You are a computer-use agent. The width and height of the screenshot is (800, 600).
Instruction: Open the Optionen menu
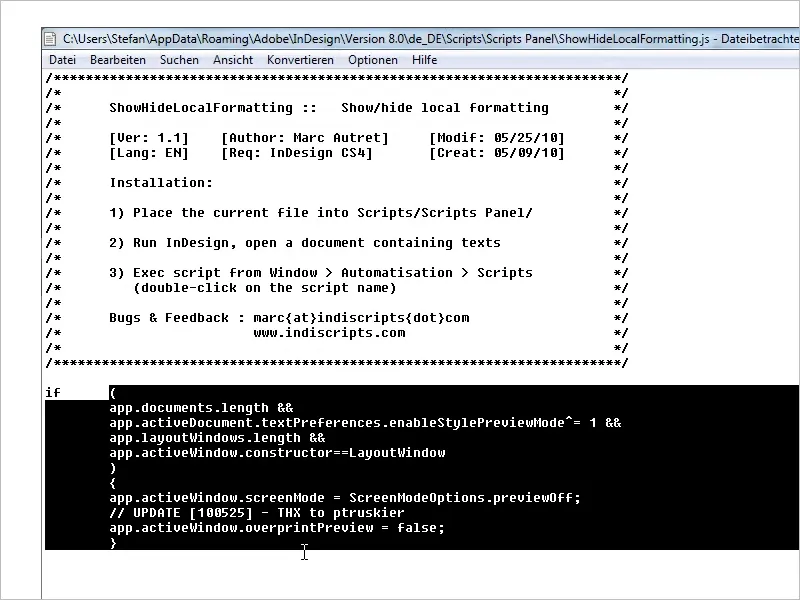[x=372, y=60]
